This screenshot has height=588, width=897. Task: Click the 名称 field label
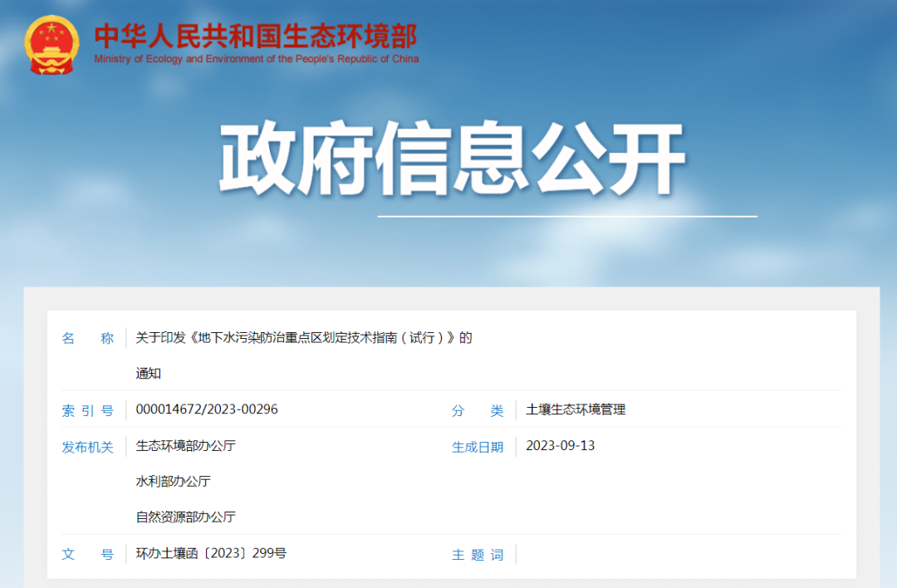(x=87, y=339)
